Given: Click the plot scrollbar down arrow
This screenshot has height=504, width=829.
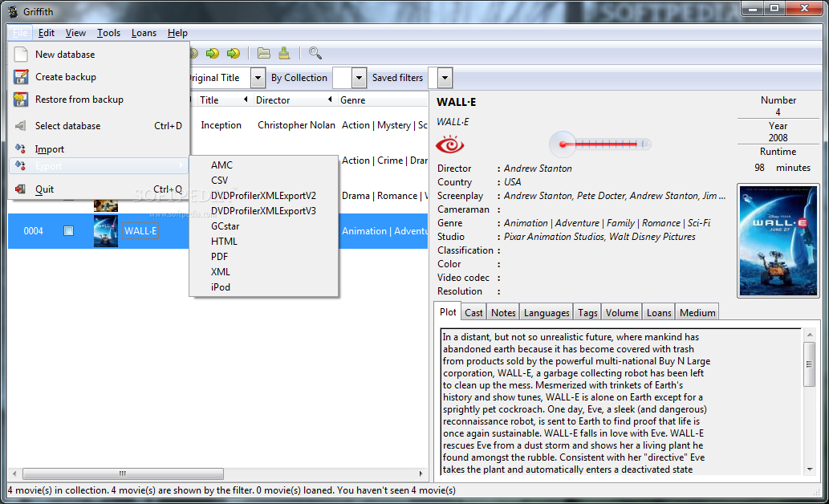Looking at the screenshot, I should [x=809, y=469].
